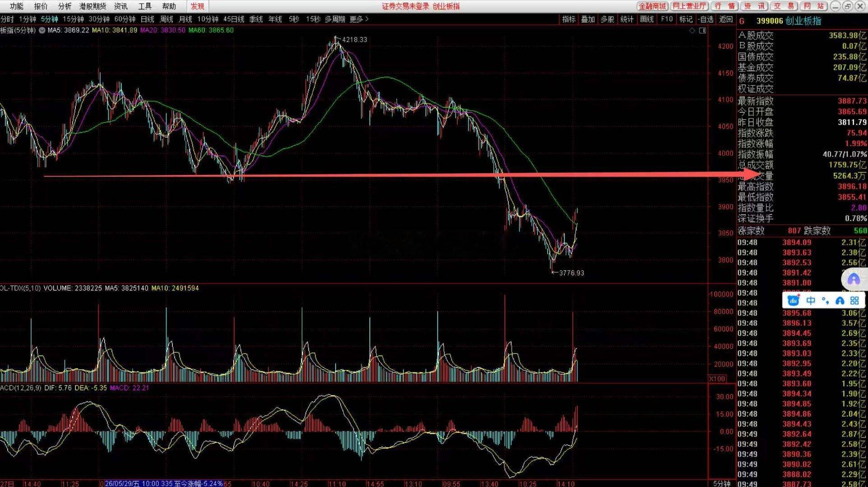Open F10 company information
868x487 pixels.
coord(667,19)
